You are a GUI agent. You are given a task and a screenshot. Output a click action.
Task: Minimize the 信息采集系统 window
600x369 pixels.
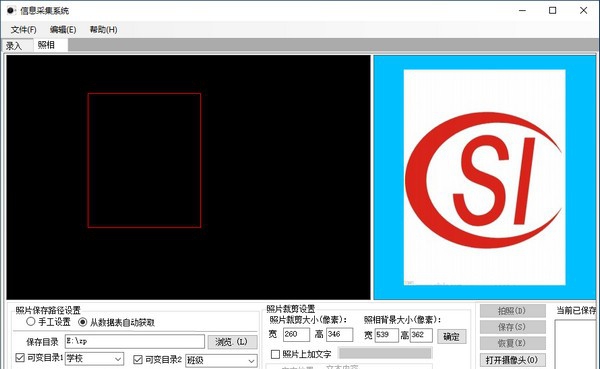pos(522,11)
